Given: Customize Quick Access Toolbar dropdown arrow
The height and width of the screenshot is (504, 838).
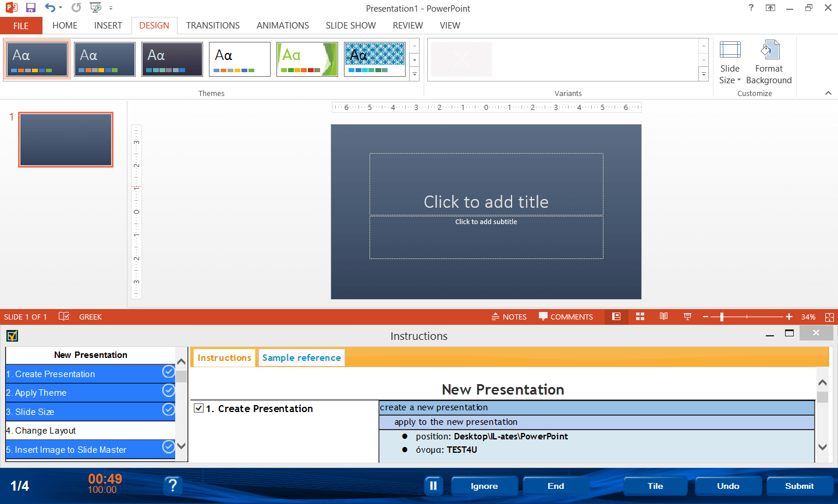Looking at the screenshot, I should click(111, 8).
